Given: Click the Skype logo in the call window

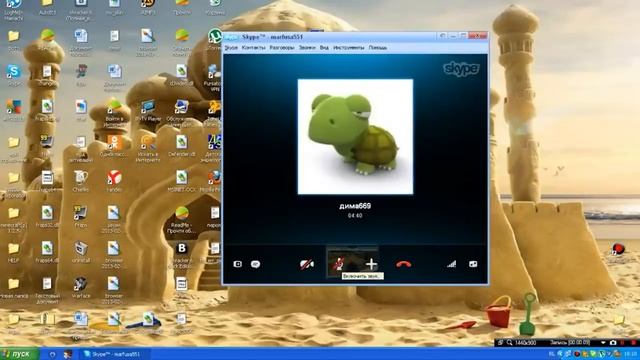Looking at the screenshot, I should (461, 69).
